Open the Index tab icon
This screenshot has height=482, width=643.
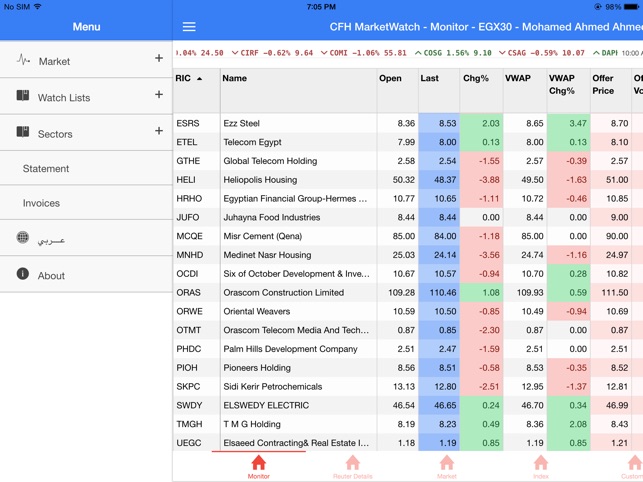point(541,463)
